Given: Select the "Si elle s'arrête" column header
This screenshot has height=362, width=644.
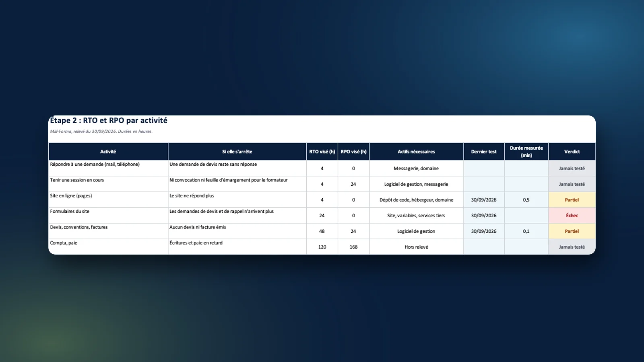Looking at the screenshot, I should click(x=237, y=152).
